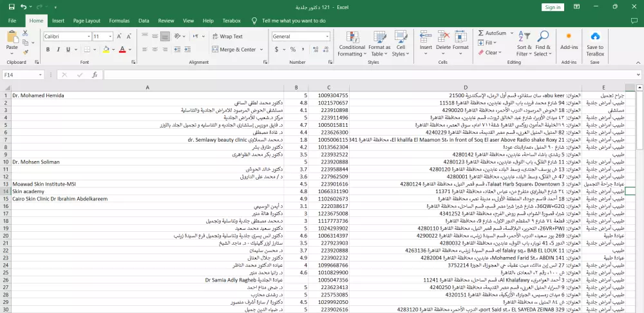Image resolution: width=644 pixels, height=313 pixels.
Task: Click the Accounting Number Format dollar icon
Action: (276, 50)
